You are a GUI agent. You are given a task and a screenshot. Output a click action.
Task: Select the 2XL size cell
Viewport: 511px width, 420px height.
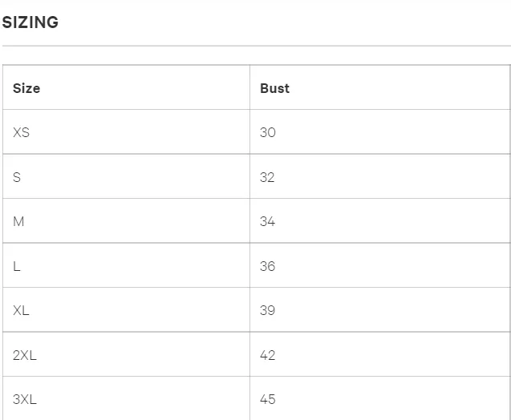25,355
